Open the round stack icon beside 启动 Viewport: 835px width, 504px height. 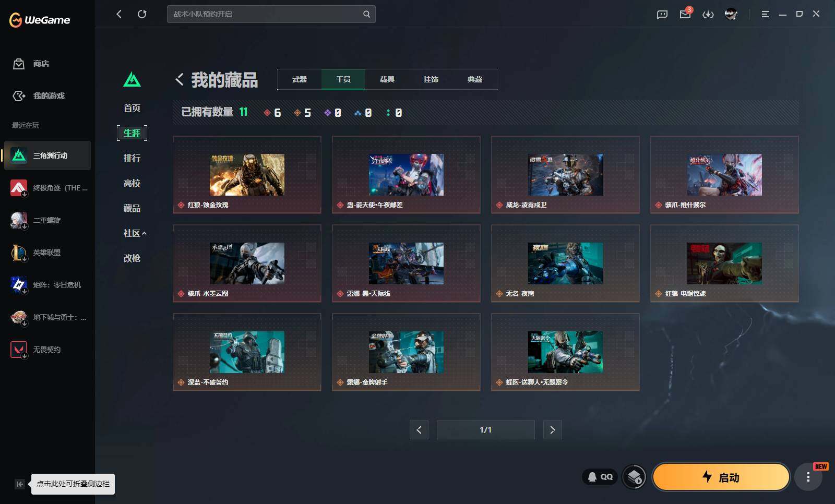tap(635, 477)
